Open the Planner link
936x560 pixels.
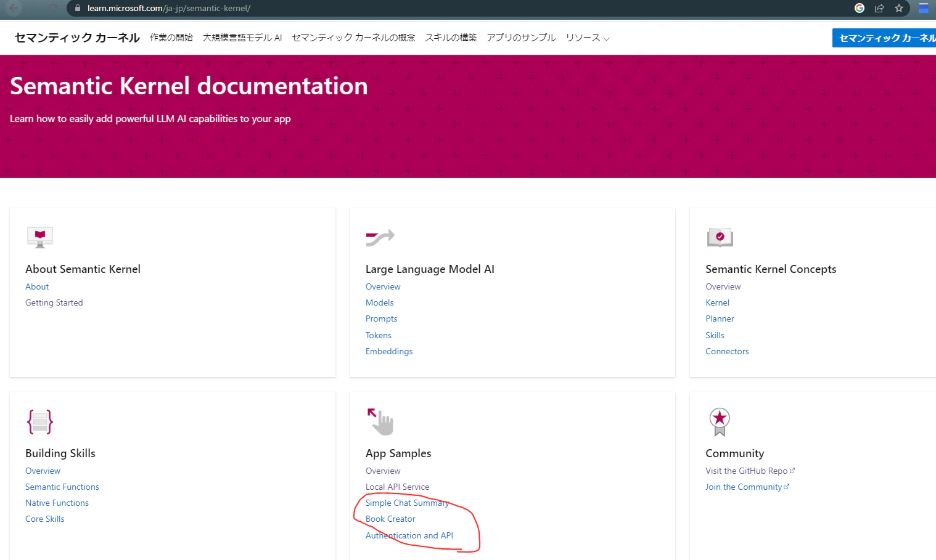(x=720, y=319)
